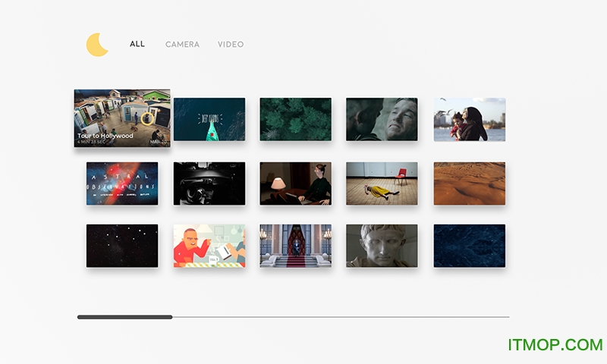
Task: Open the red chair and yellow figure thumbnail
Action: point(382,183)
